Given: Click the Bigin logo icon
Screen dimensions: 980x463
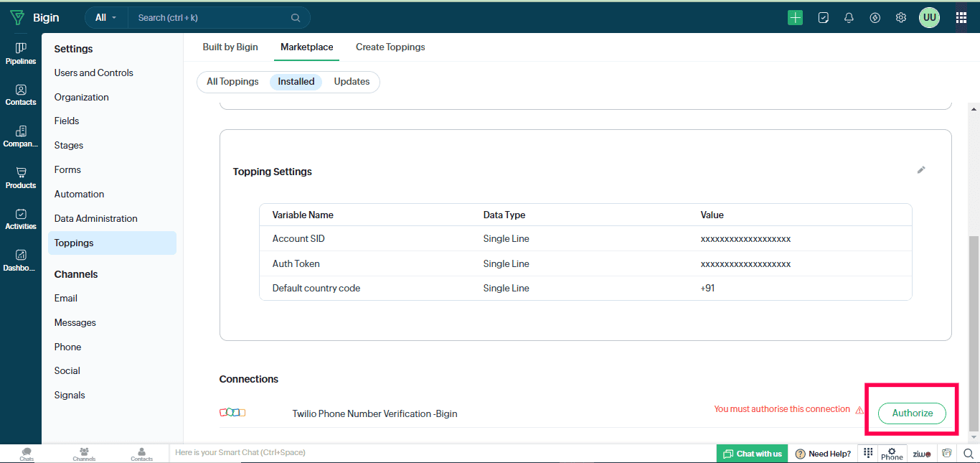Looking at the screenshot, I should (17, 18).
